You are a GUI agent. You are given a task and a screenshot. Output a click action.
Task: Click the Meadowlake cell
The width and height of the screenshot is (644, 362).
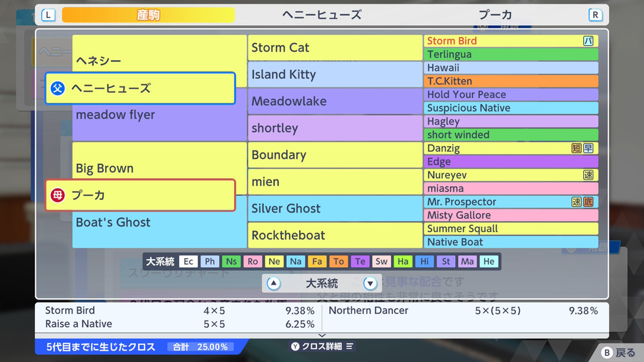(x=335, y=102)
